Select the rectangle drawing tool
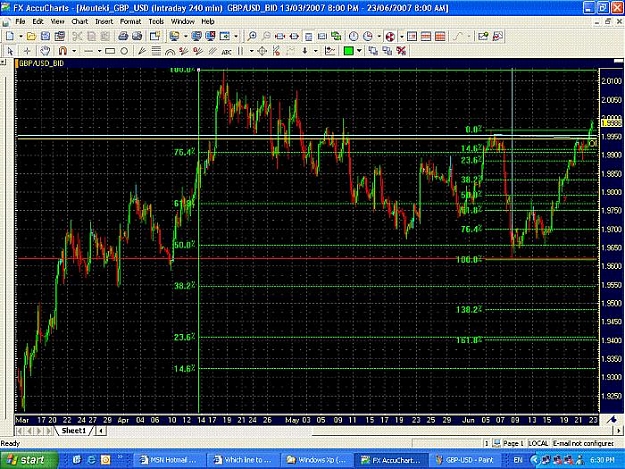 tap(110, 51)
